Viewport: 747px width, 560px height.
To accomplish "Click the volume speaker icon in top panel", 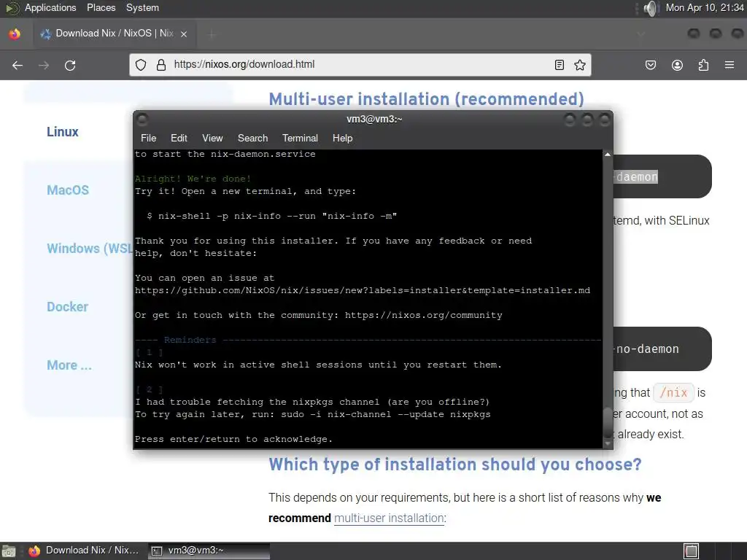I will pos(651,8).
